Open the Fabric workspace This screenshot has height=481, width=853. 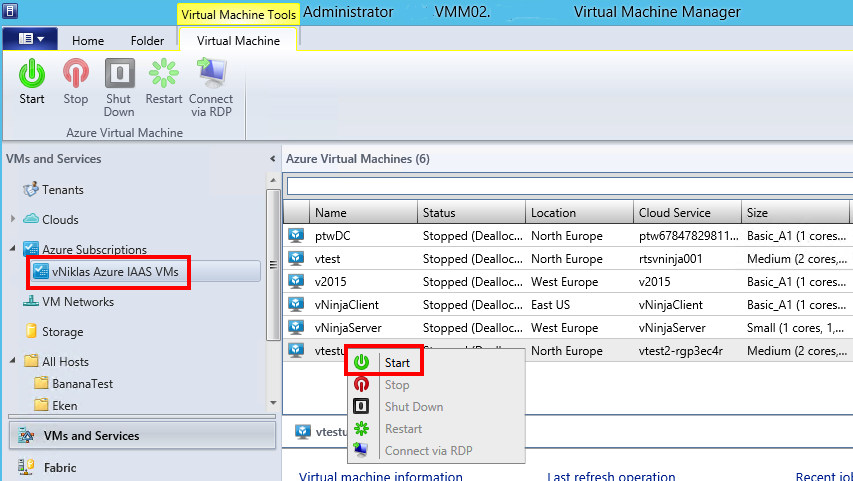[x=60, y=467]
